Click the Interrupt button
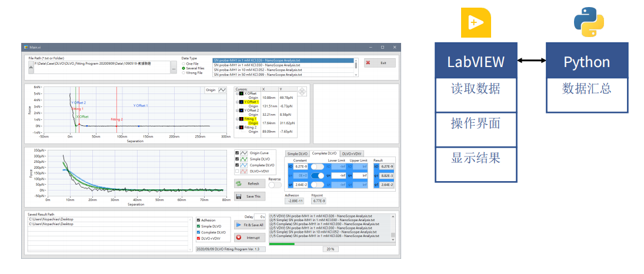Screen dimensions: 644x274 pyautogui.click(x=250, y=238)
